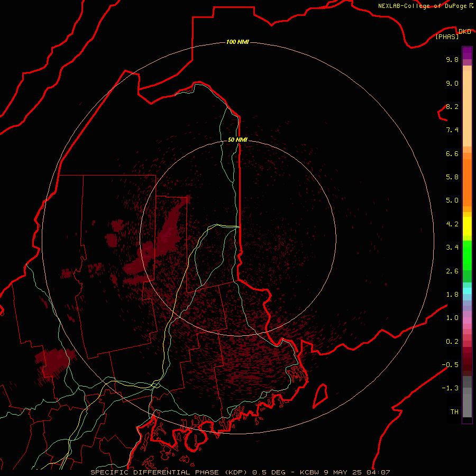Pick the cyan segment of color bar
This screenshot has height=476, width=476.
click(x=467, y=291)
